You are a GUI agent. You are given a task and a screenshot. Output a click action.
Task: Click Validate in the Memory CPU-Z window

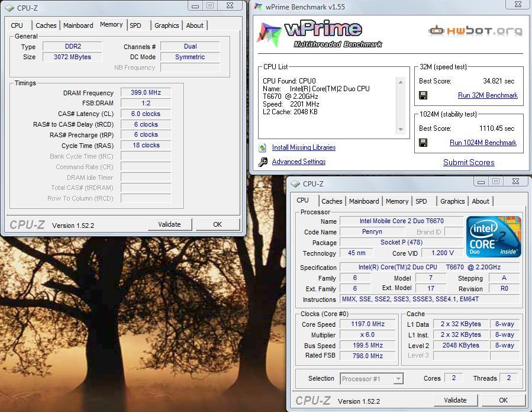pyautogui.click(x=170, y=224)
